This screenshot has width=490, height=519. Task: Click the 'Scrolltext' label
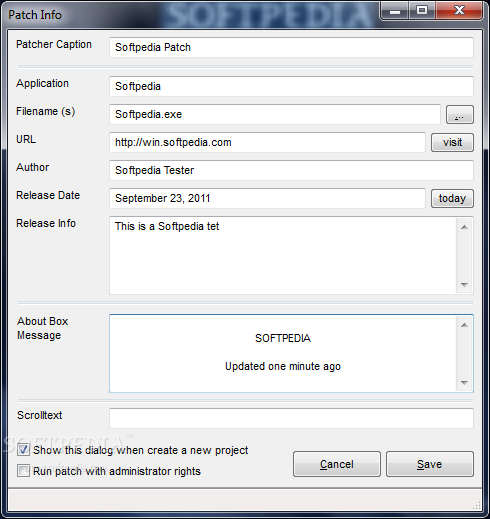40,415
